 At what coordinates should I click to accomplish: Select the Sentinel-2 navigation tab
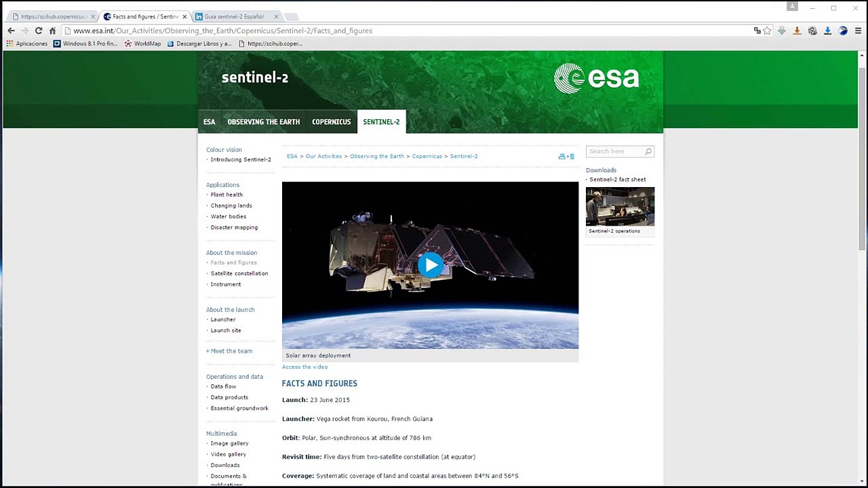[x=381, y=122]
